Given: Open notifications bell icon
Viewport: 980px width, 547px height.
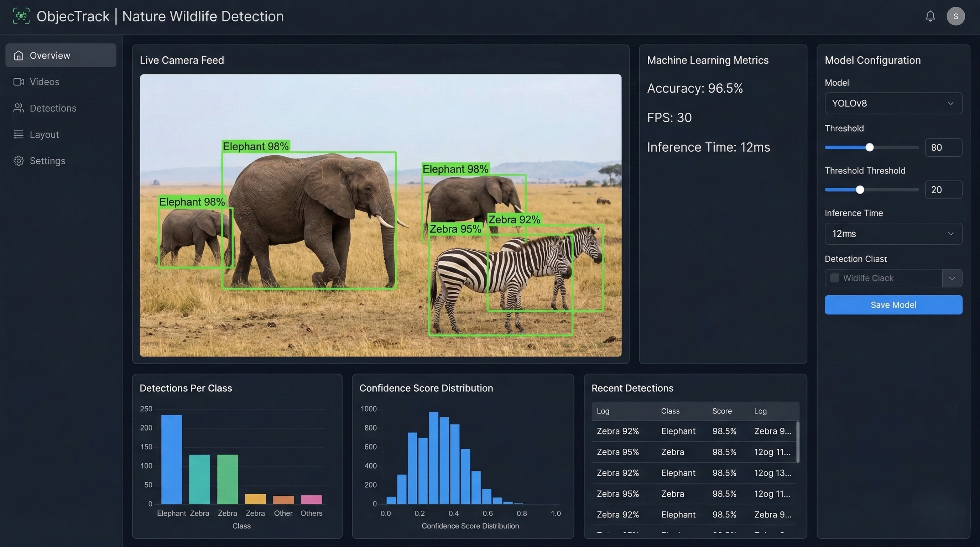Looking at the screenshot, I should [930, 16].
